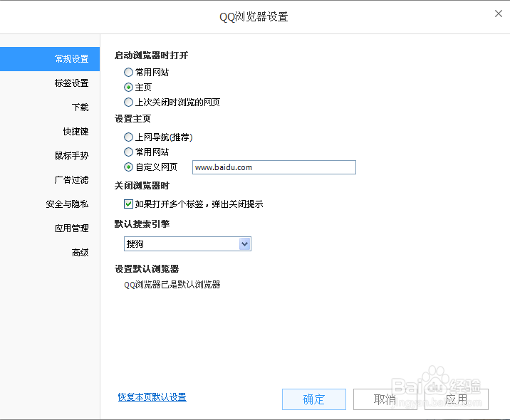This screenshot has width=510, height=420.
Task: Open 安全与隐私 settings
Action: pyautogui.click(x=68, y=204)
